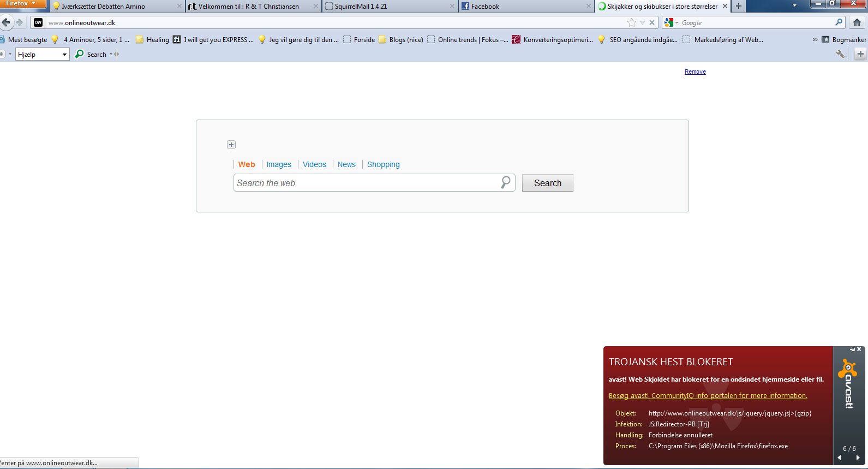The width and height of the screenshot is (868, 469).
Task: Open the 4 Aminoer, 5 sider bookmark
Action: point(91,39)
